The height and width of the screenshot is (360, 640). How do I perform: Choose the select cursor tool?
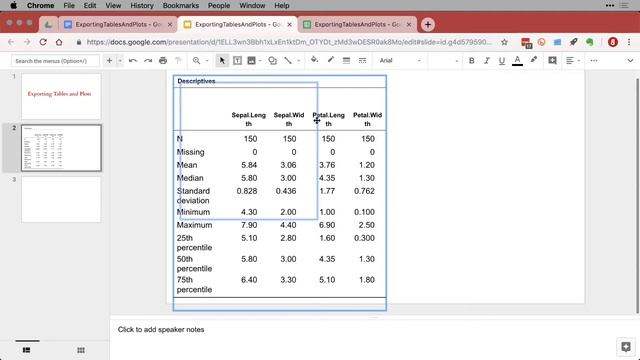click(222, 60)
